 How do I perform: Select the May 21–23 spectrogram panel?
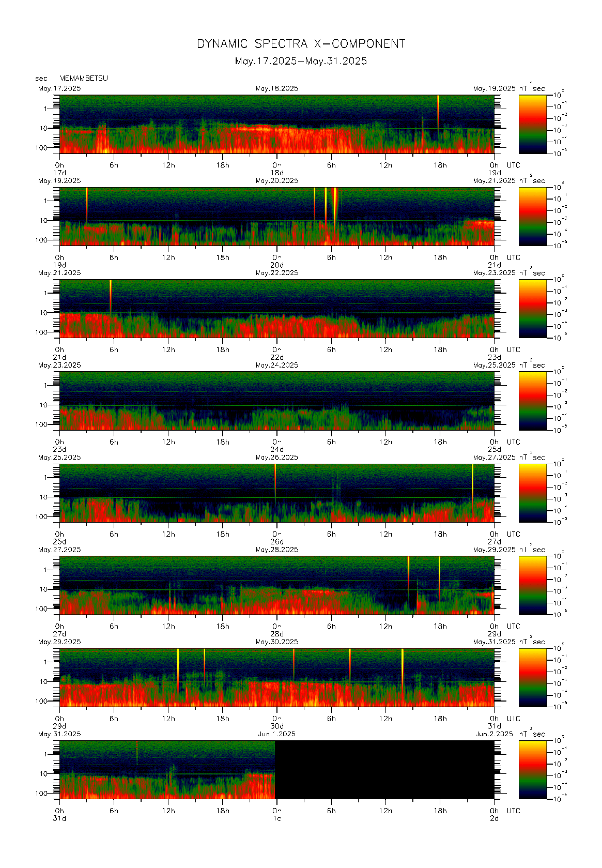[x=277, y=309]
